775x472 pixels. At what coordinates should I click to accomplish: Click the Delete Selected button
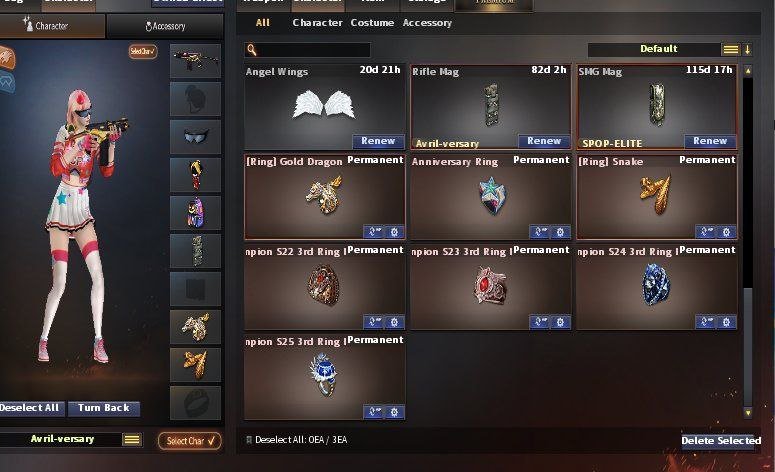[721, 441]
